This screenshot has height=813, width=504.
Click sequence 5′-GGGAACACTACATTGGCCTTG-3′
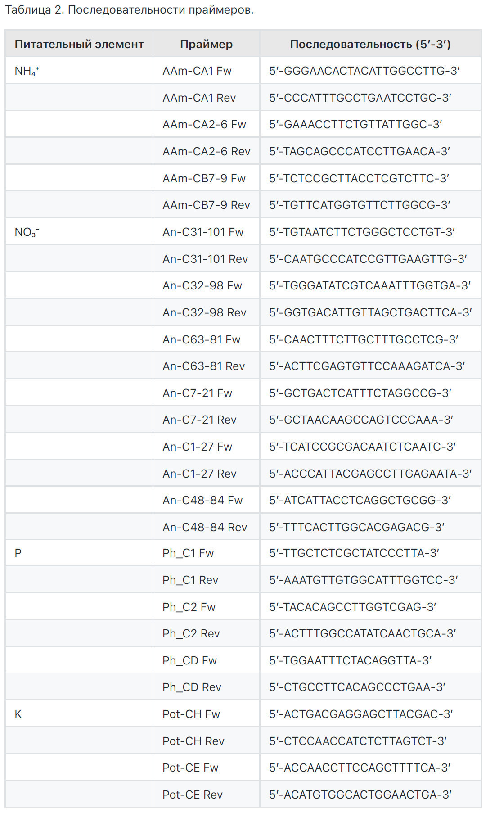pyautogui.click(x=364, y=71)
